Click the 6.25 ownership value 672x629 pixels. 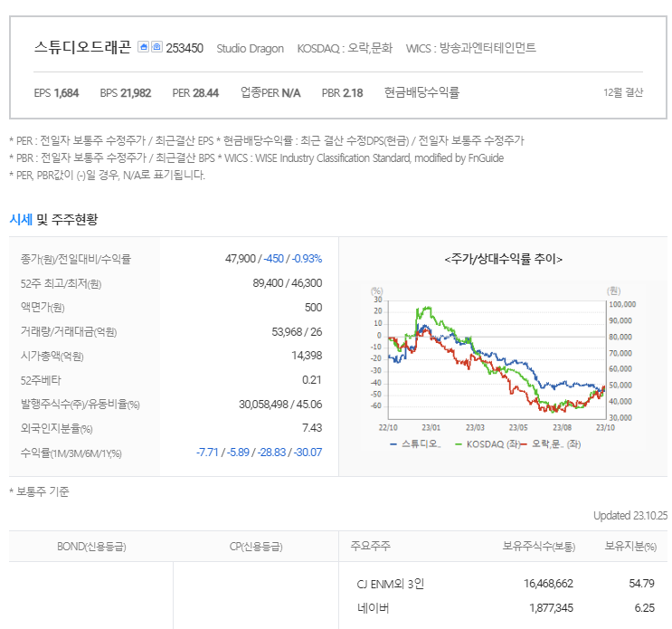(x=645, y=608)
